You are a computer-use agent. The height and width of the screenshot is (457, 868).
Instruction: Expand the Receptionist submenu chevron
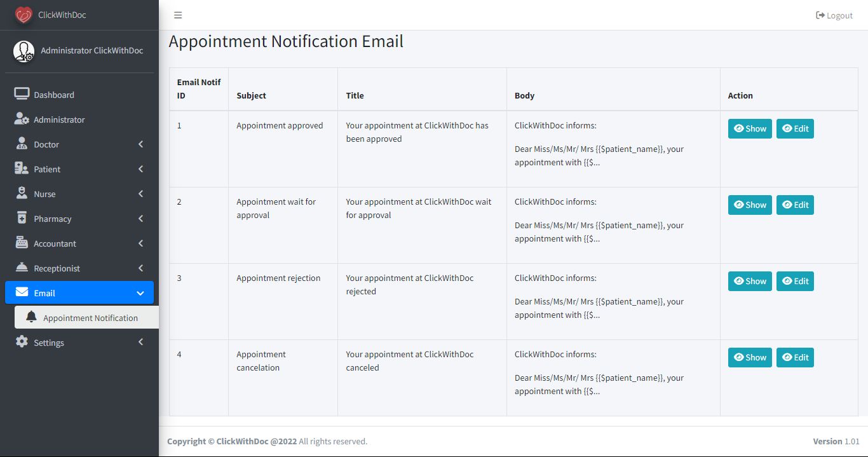click(140, 268)
